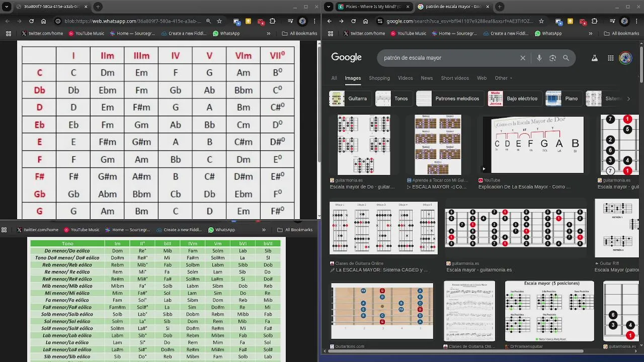Open Explicacion De La Escala Mayor video thumbnail
644x362 pixels.
click(x=533, y=145)
